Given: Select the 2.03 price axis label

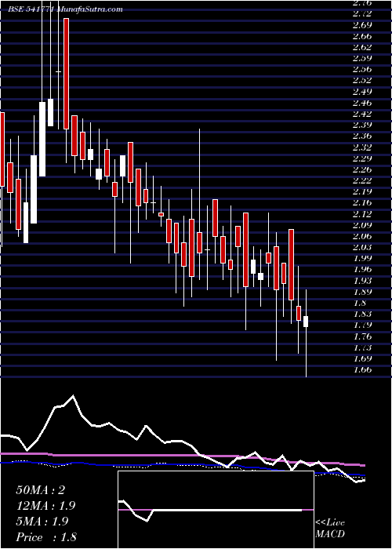Looking at the screenshot, I should click(361, 248).
